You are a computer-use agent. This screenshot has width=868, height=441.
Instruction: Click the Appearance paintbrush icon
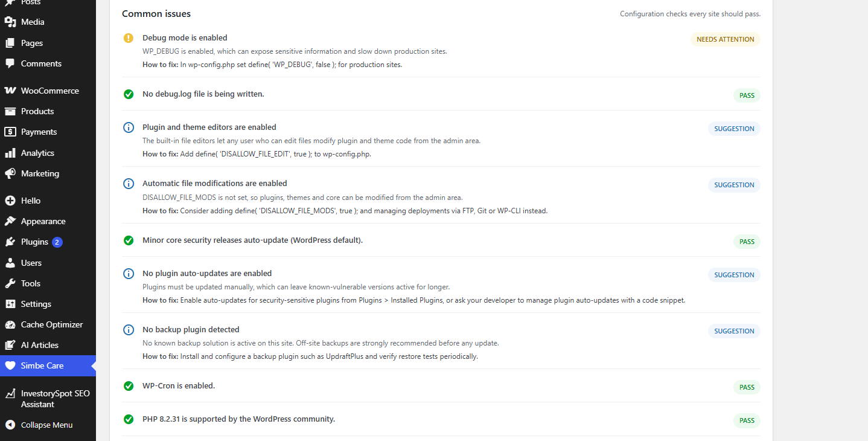click(10, 221)
